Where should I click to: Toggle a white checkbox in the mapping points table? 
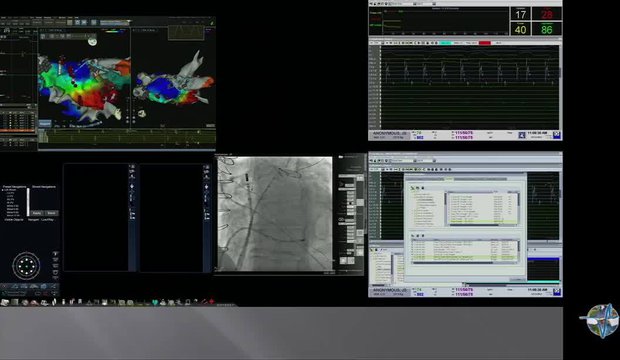click(11, 117)
